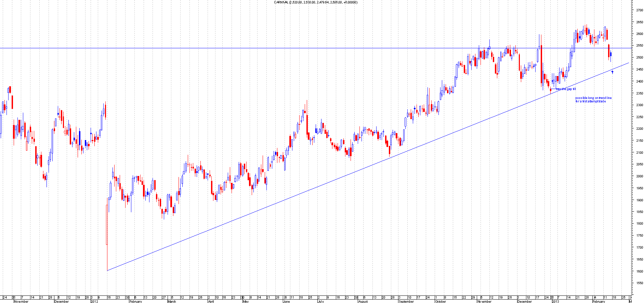Image resolution: width=644 pixels, height=303 pixels.
Task: Click the CARNIVAL chart title text
Action: [316, 2]
